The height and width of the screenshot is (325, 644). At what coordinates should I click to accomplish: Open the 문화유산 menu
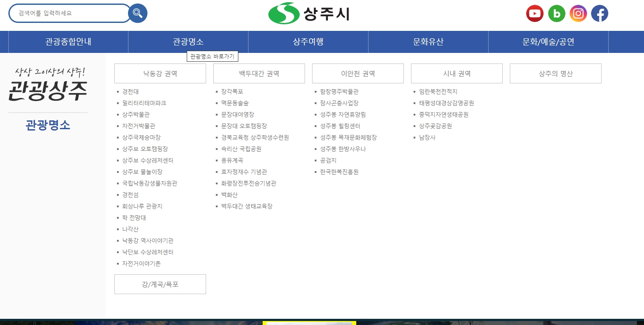tap(428, 41)
